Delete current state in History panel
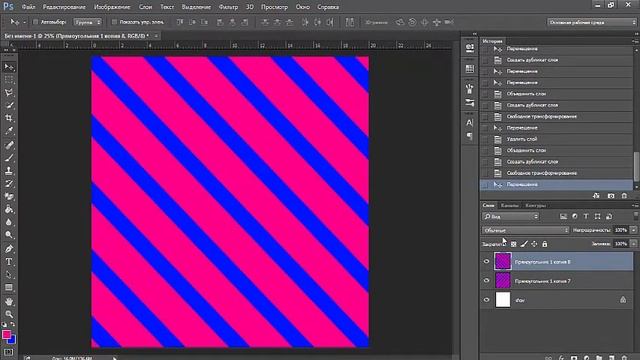Screen dimensions: 640x360 [624, 196]
